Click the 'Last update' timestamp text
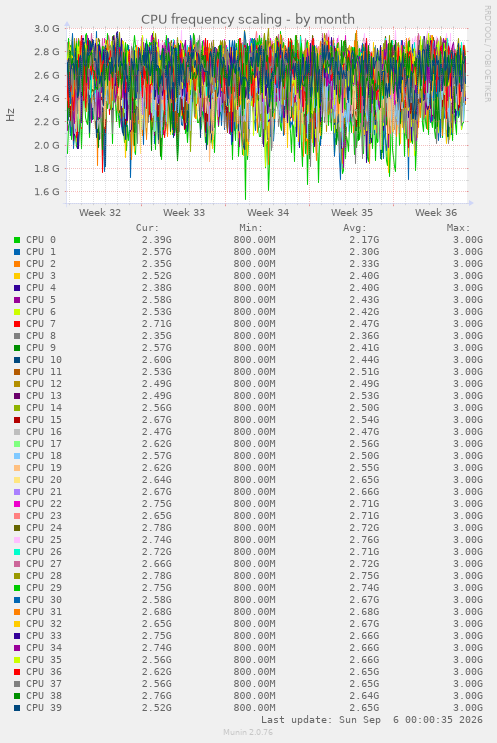The image size is (497, 743). pyautogui.click(x=372, y=720)
